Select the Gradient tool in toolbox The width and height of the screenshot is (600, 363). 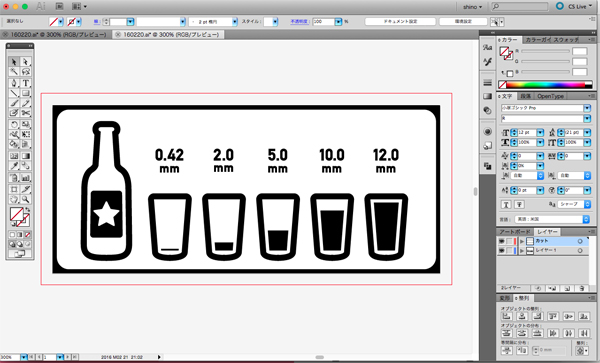coord(25,156)
